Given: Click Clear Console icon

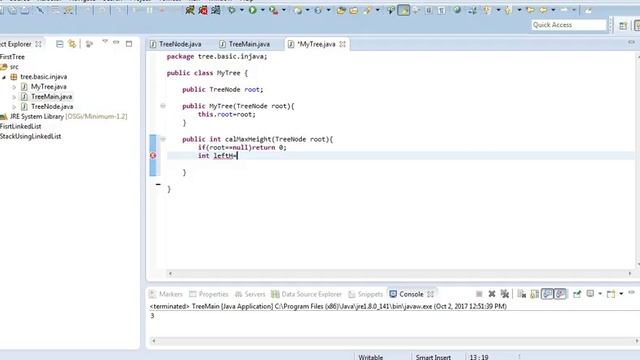Looking at the screenshot, I should [521, 294].
